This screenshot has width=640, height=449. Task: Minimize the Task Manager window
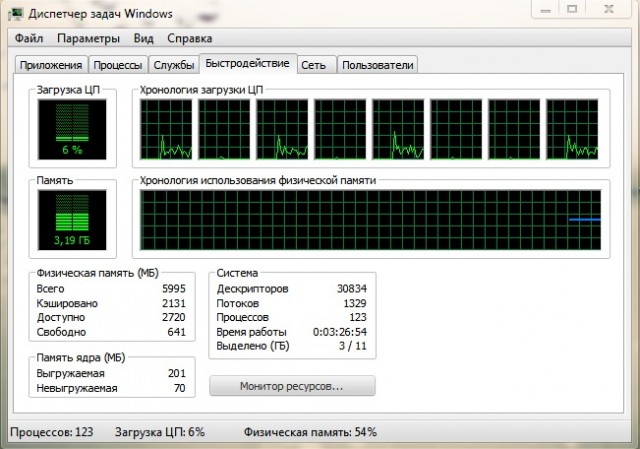coord(546,9)
